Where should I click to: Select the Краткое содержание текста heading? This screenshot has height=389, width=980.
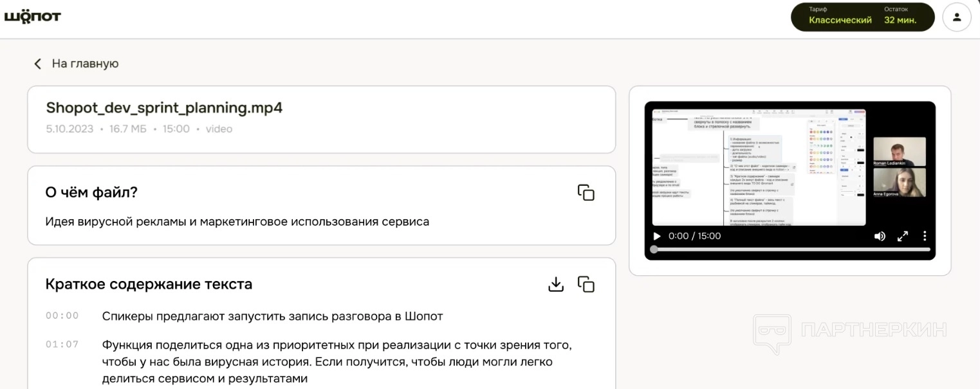[149, 284]
